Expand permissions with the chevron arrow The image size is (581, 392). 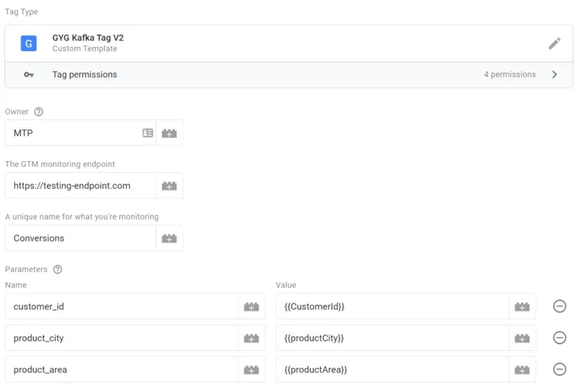(x=555, y=74)
